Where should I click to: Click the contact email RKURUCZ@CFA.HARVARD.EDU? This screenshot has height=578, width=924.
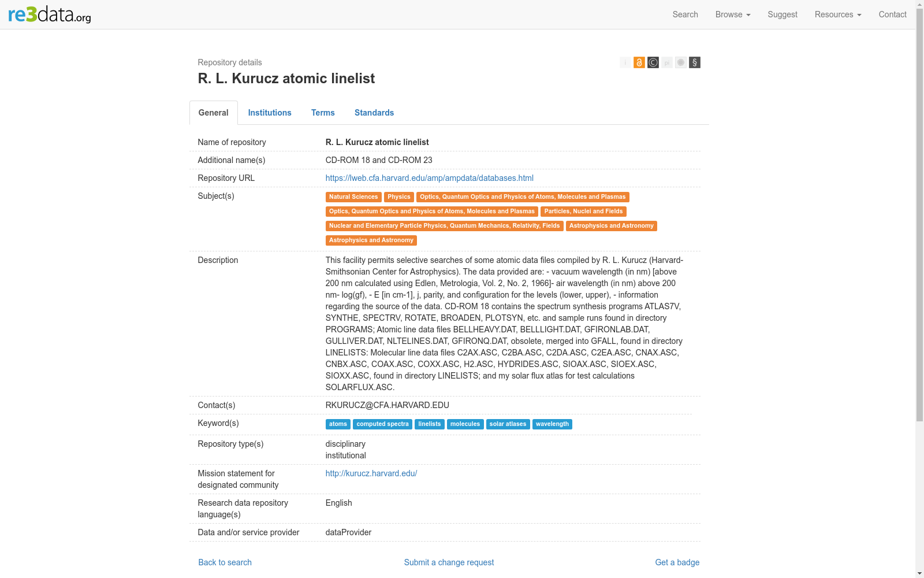coord(388,405)
